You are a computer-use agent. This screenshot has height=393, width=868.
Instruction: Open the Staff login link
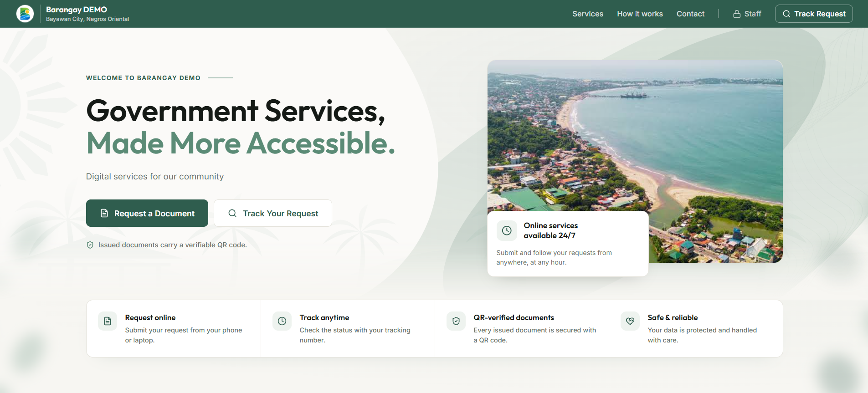click(747, 14)
